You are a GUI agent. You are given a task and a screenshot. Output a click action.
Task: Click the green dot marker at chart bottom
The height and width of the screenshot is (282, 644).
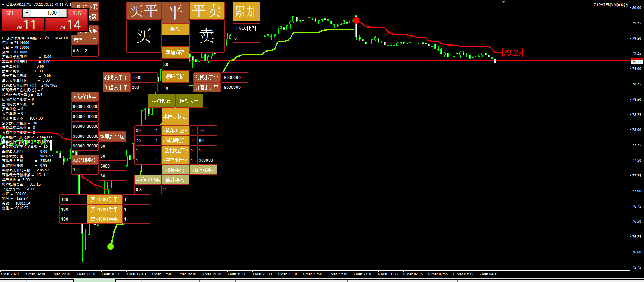click(111, 247)
